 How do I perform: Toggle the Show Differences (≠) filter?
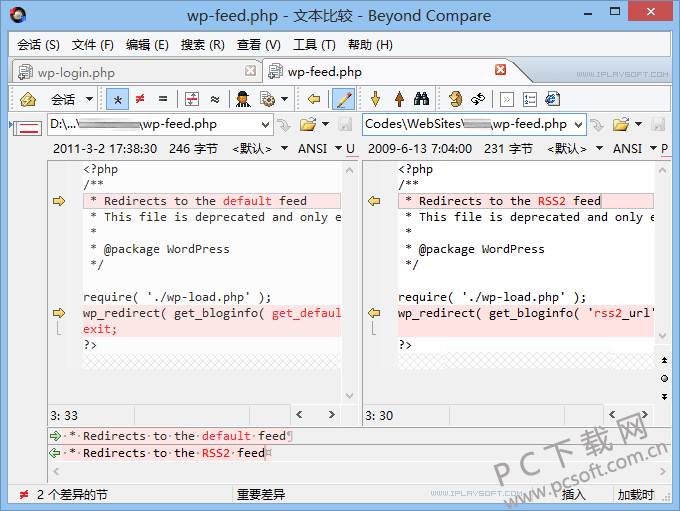click(x=140, y=99)
